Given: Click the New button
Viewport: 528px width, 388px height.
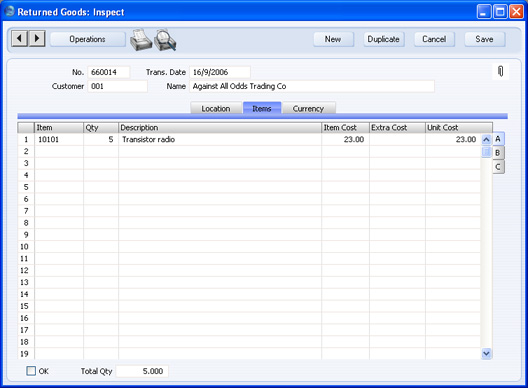Looking at the screenshot, I should (x=333, y=39).
